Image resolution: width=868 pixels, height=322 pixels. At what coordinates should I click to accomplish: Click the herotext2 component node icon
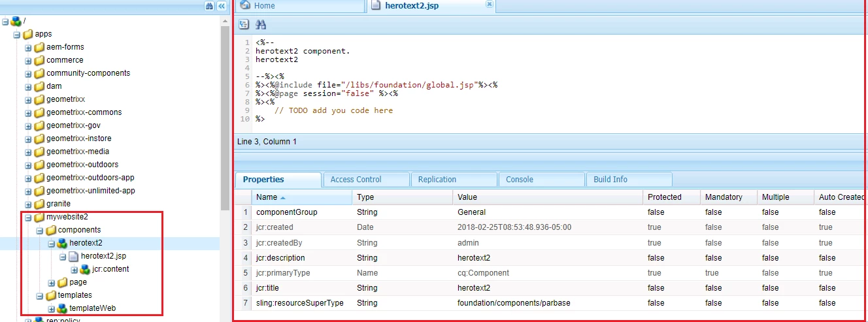[x=62, y=243]
